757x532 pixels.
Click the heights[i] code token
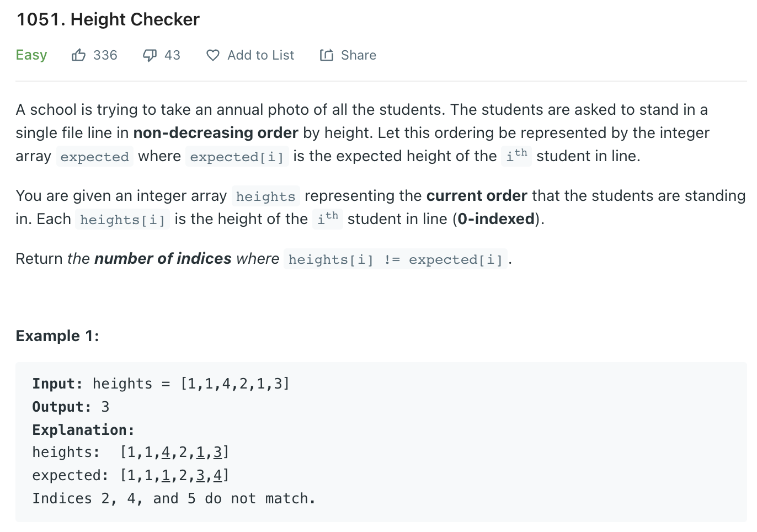(x=122, y=220)
